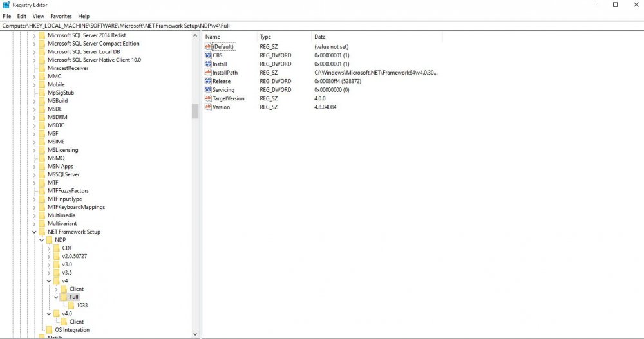The height and width of the screenshot is (339, 644).
Task: Select the Install DWORD value icon
Action: coord(208,64)
